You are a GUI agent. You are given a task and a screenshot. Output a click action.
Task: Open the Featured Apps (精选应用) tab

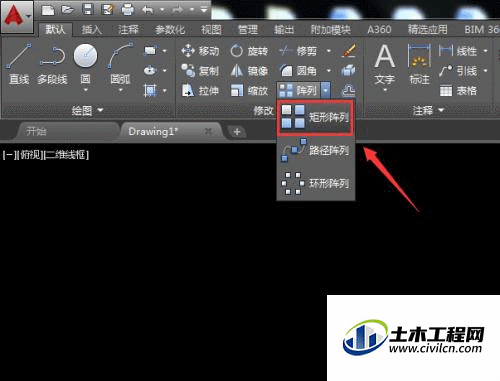428,30
